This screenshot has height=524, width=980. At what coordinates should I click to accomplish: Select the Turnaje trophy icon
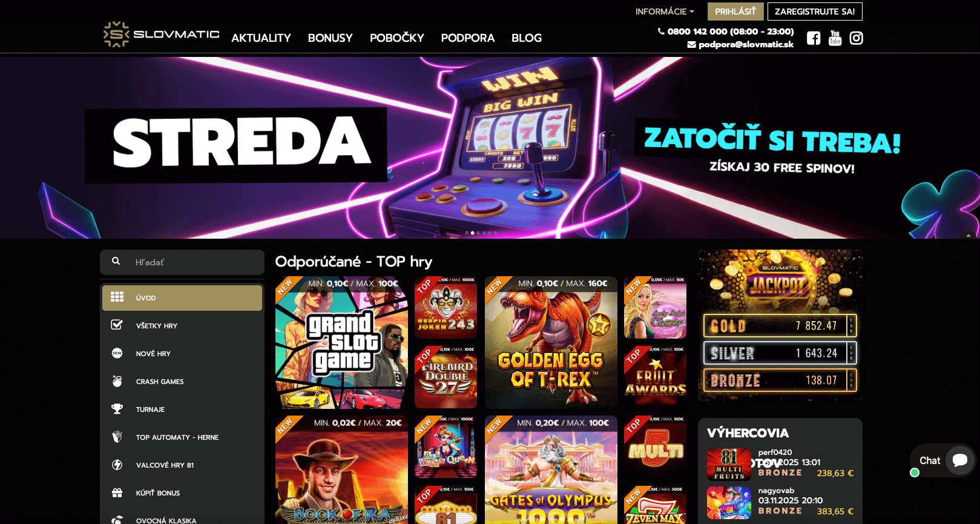(117, 409)
